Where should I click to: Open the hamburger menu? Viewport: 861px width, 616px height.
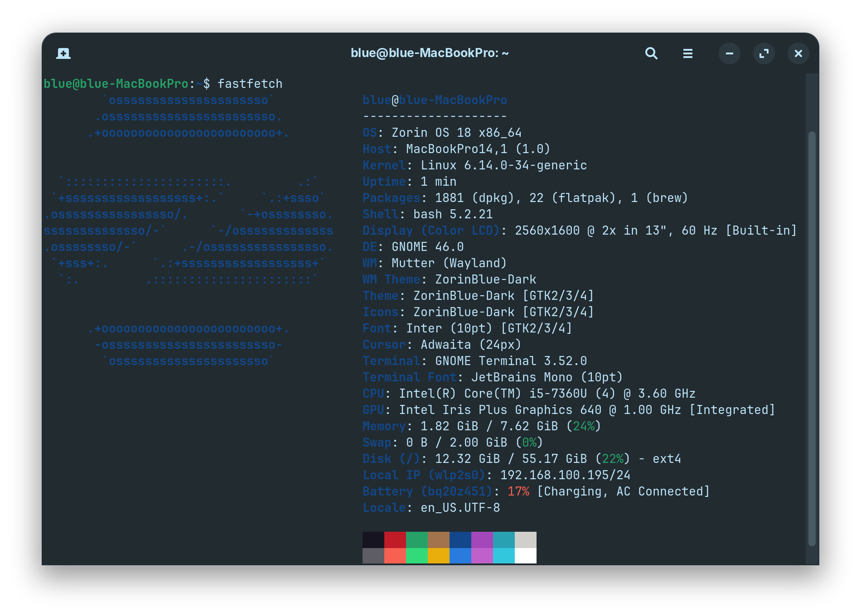tap(687, 53)
